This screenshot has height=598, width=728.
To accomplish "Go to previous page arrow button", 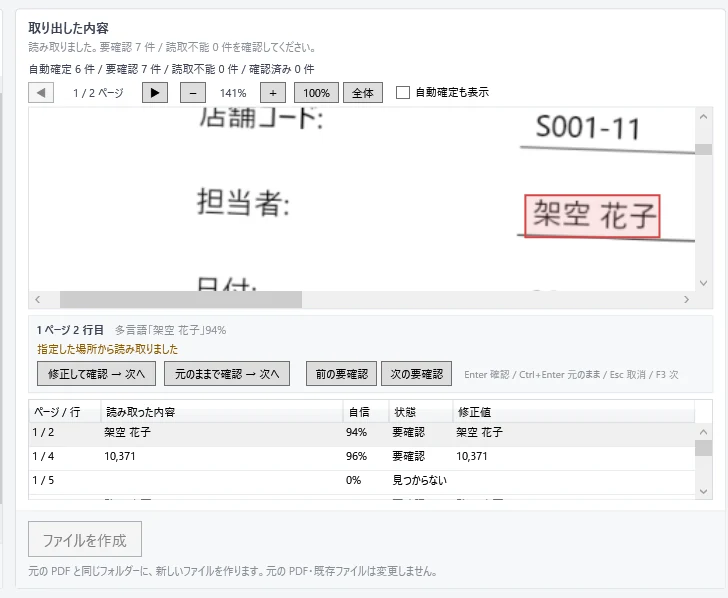I will pyautogui.click(x=41, y=92).
